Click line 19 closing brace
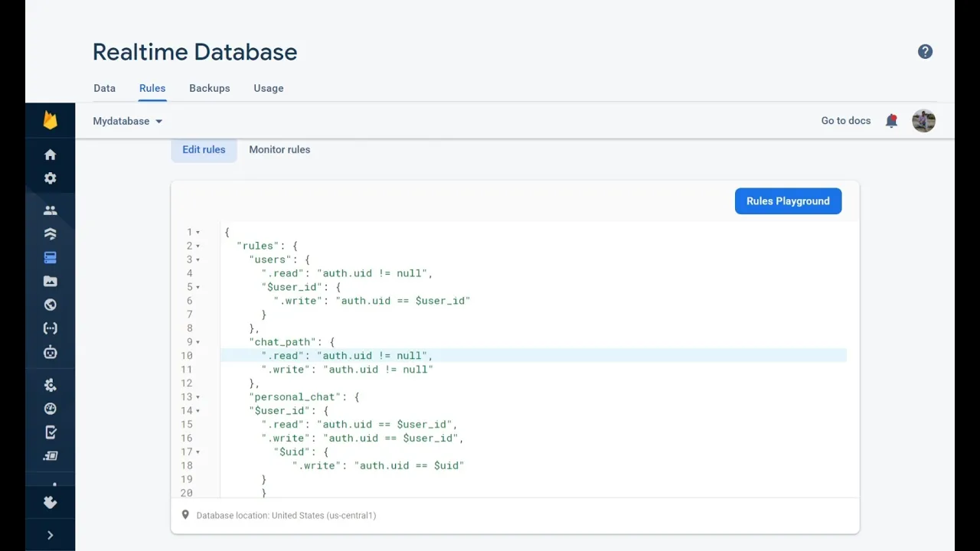980x551 pixels. coord(264,480)
